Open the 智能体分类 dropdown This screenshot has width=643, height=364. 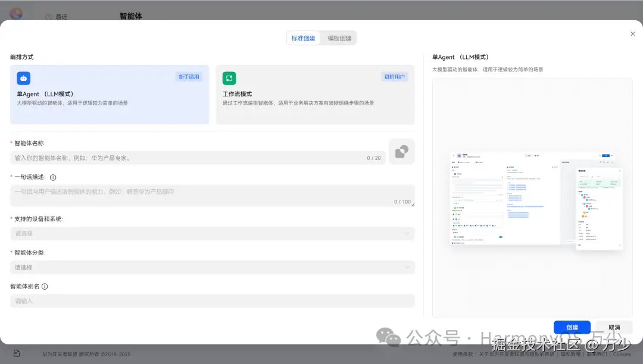tap(213, 268)
